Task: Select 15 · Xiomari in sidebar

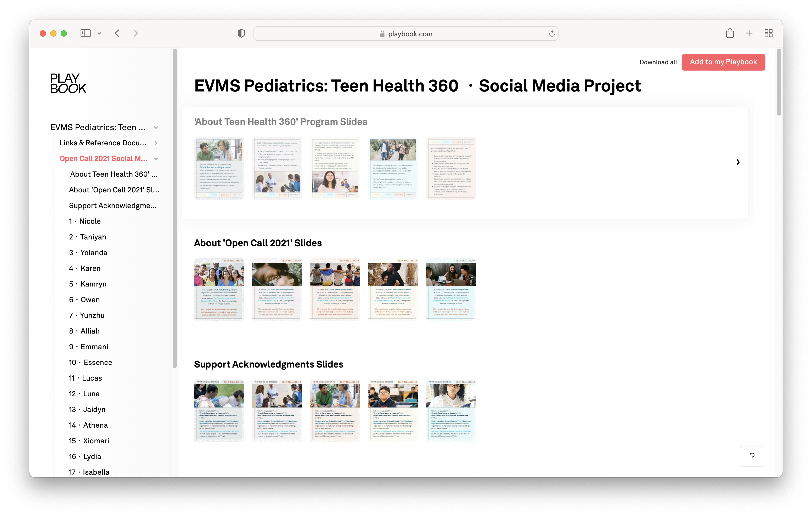Action: (89, 441)
